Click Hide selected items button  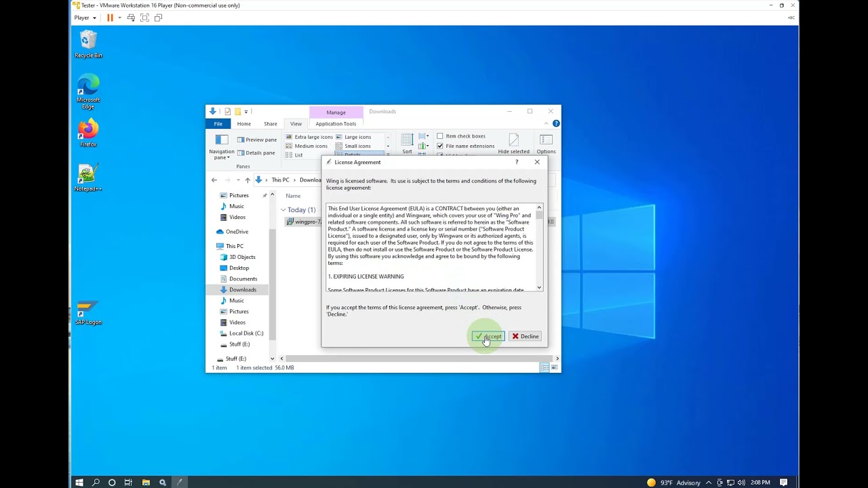point(513,144)
